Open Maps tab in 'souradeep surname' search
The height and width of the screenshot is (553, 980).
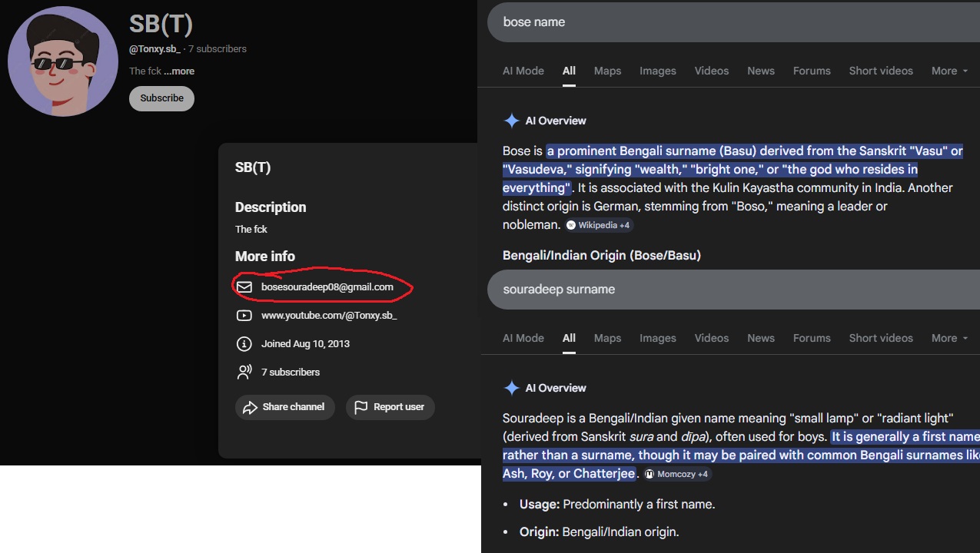[x=607, y=338]
